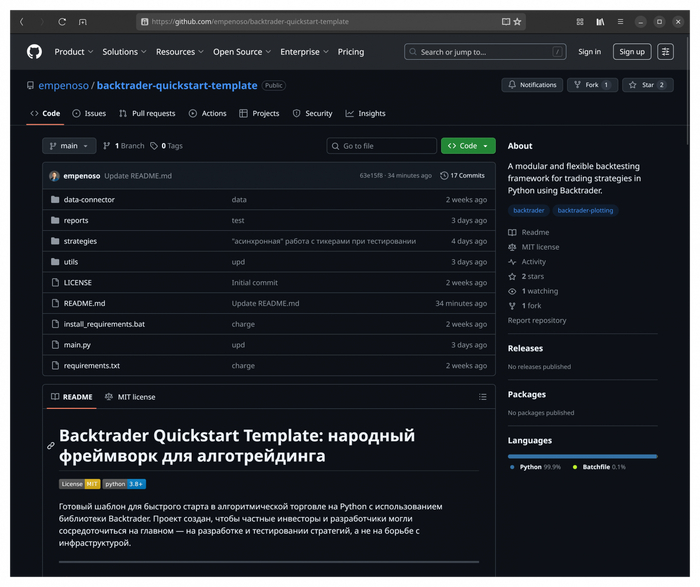Select the Code repository tab
The image size is (700, 587).
(x=45, y=113)
